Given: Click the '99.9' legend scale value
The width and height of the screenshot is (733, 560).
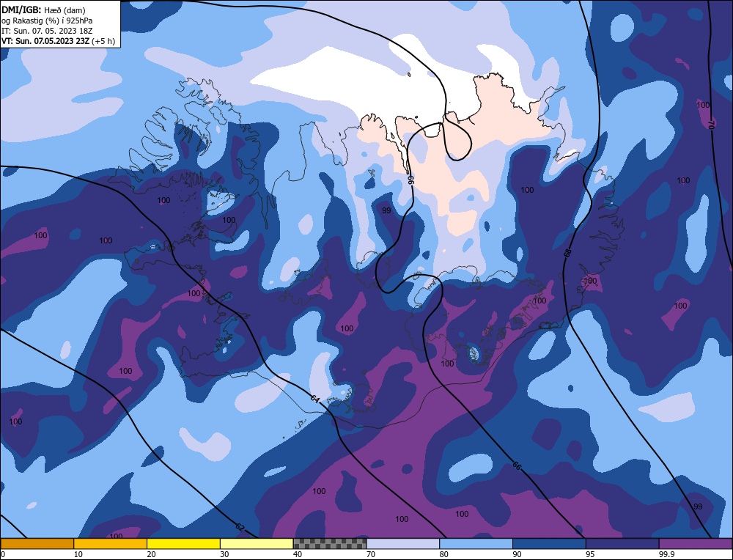Looking at the screenshot, I should coord(666,554).
